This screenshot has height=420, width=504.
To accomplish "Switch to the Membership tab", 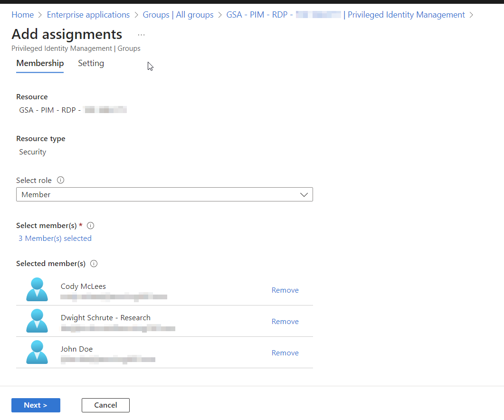I will [40, 63].
